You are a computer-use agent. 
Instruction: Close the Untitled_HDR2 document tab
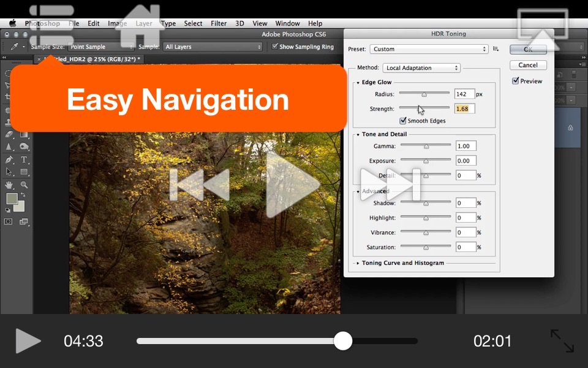39,59
